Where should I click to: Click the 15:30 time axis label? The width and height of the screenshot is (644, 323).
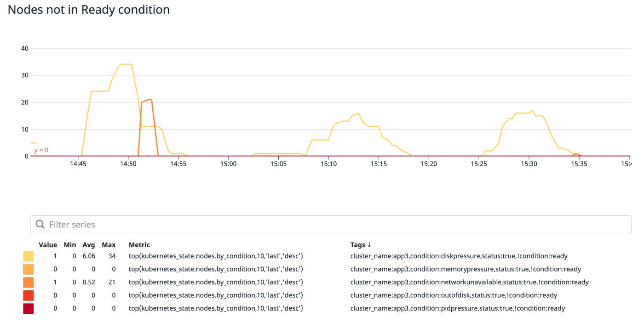[x=529, y=164]
